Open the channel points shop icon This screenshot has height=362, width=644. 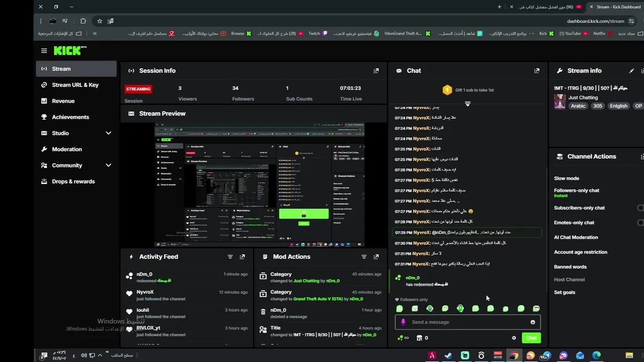coord(419,338)
